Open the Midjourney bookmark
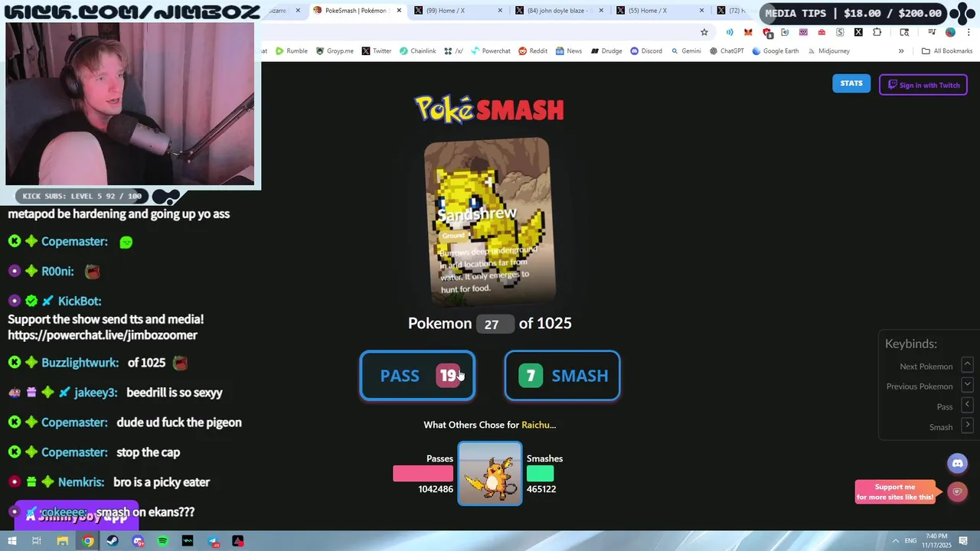Viewport: 980px width, 551px height. (x=828, y=51)
